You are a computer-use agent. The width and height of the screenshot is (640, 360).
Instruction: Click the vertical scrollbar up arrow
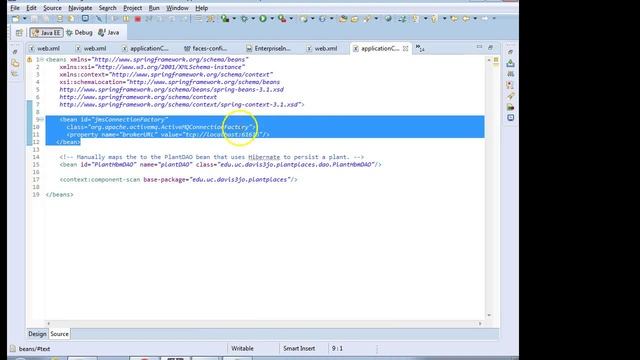point(489,60)
